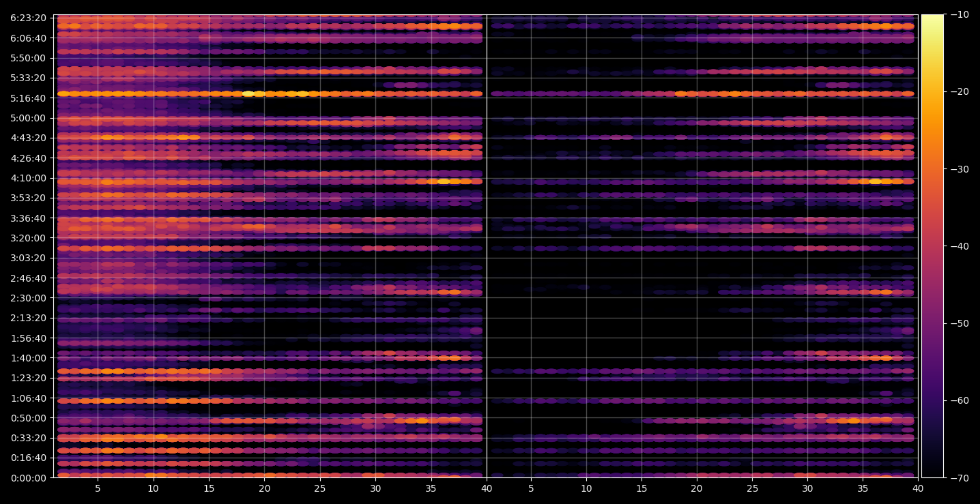Screen dimensions: 980x504
Task: Click the 5:16:40 y-axis label
Action: [x=28, y=98]
